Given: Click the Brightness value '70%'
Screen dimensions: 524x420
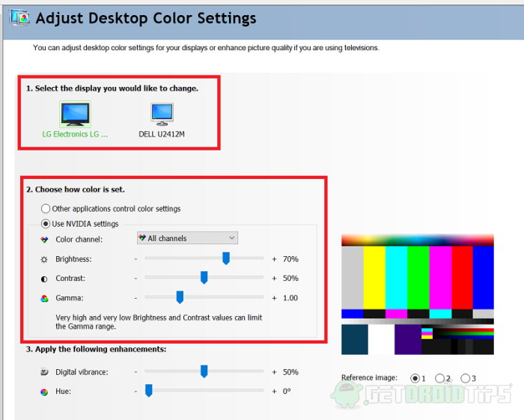Looking at the screenshot, I should (x=290, y=259).
